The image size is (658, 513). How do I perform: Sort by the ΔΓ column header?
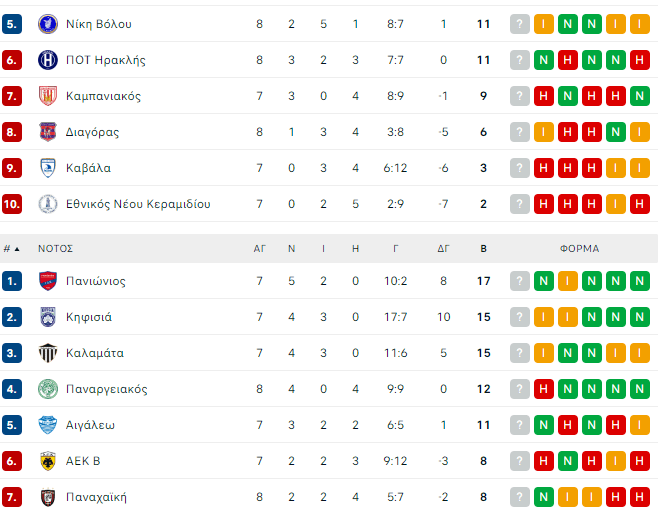(x=443, y=248)
